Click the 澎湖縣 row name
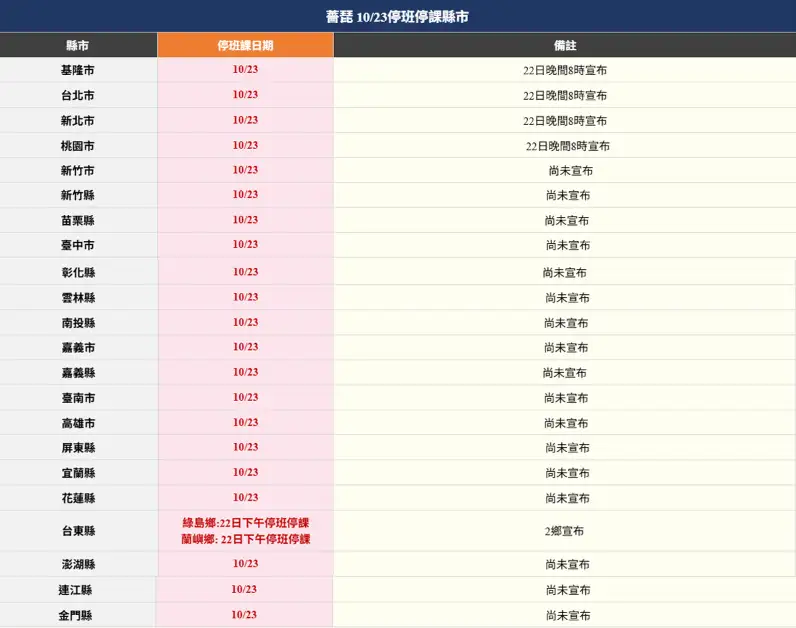796x628 pixels. click(x=79, y=564)
